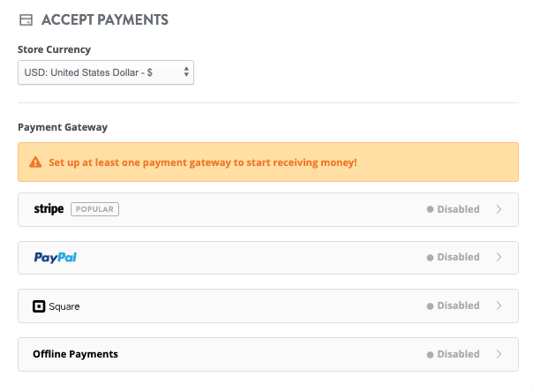Click the Square logo icon
533x392 pixels.
click(x=39, y=306)
